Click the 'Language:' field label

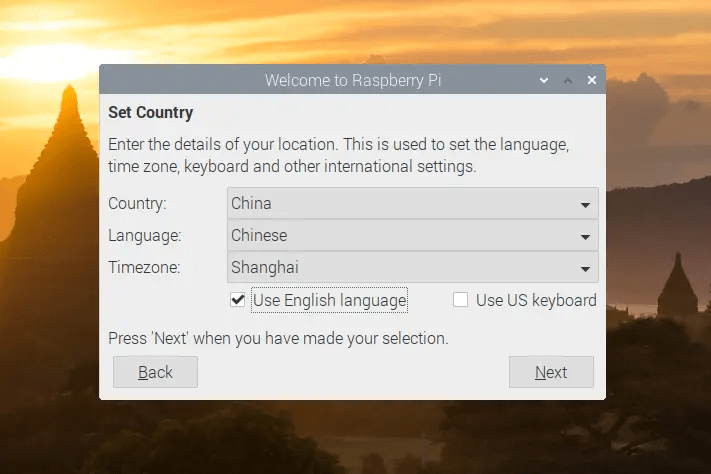tap(145, 236)
